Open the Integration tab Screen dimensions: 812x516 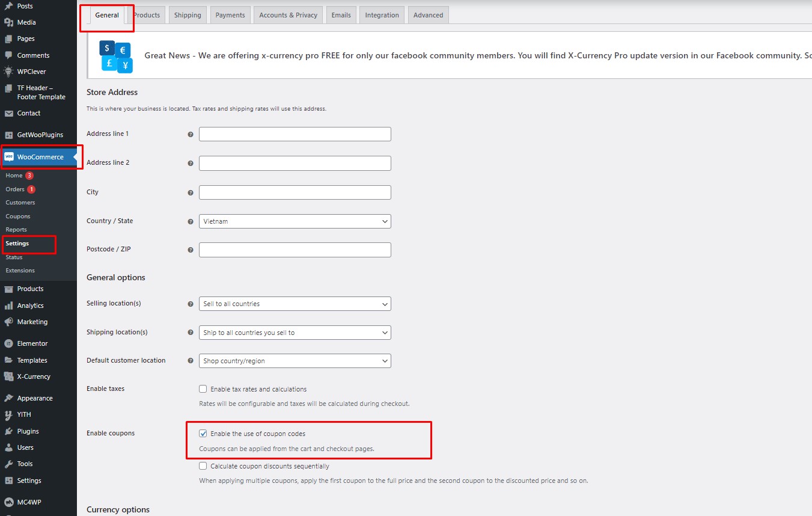click(x=382, y=15)
